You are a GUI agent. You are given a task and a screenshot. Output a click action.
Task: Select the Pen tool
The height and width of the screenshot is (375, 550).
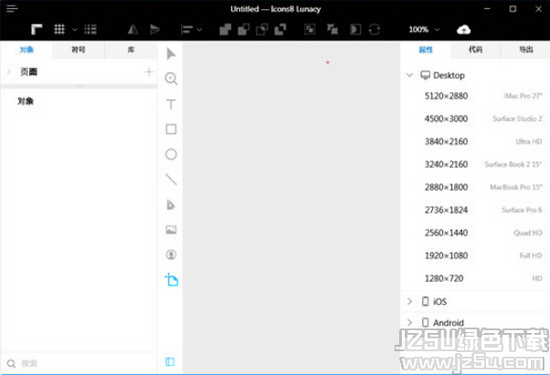[171, 205]
